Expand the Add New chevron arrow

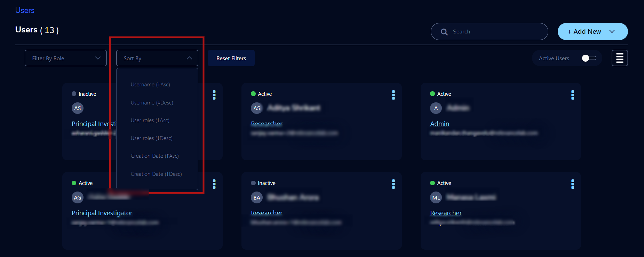(x=612, y=32)
